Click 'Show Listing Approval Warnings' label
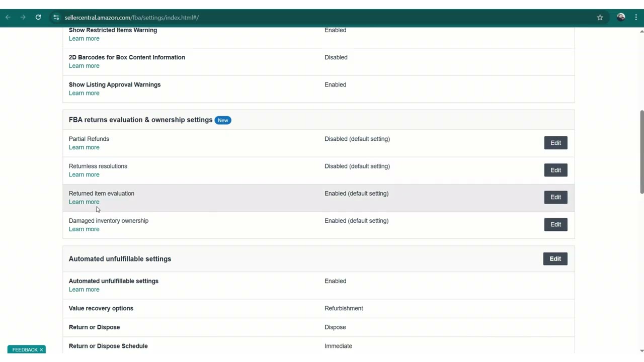Screen dimensions: 644x362 point(115,84)
